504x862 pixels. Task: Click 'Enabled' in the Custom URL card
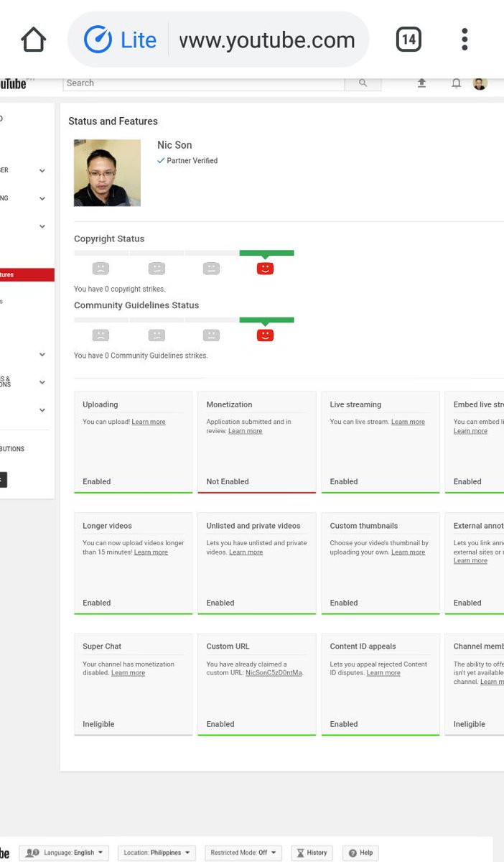click(x=220, y=724)
